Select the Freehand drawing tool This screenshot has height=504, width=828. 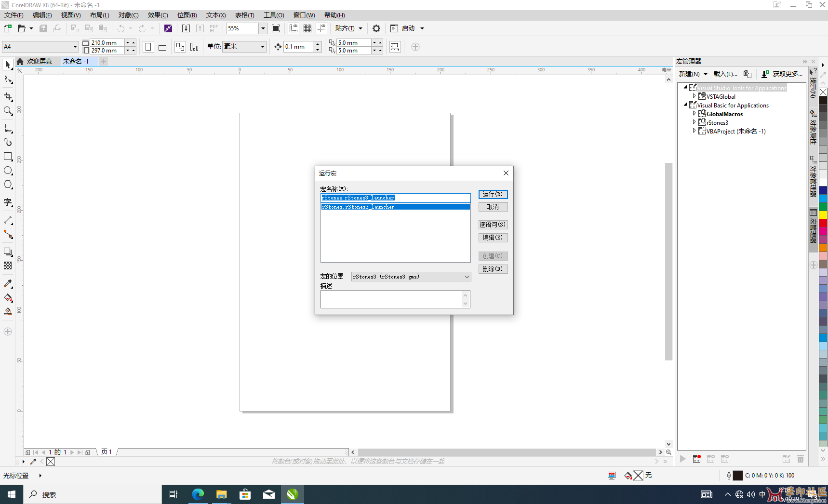click(8, 129)
